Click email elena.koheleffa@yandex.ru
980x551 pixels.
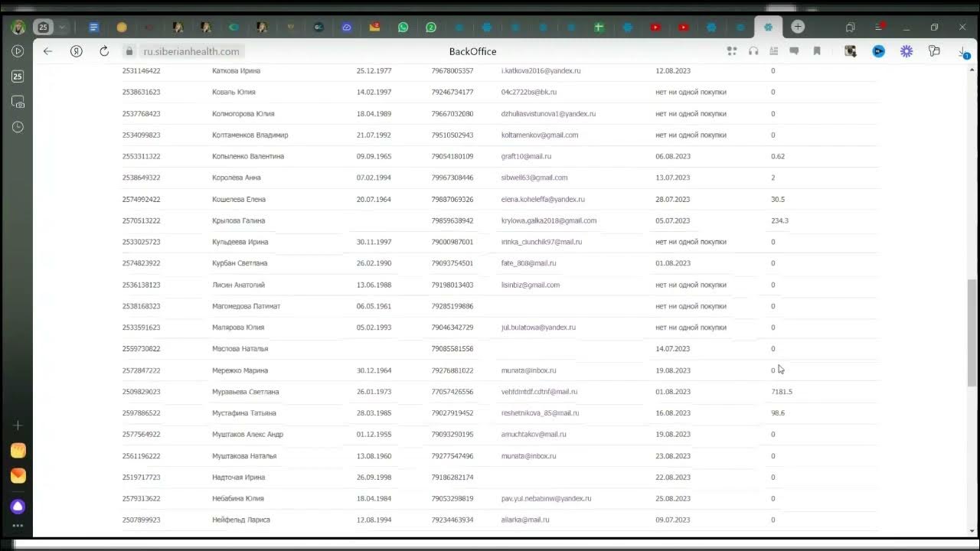[x=543, y=199]
